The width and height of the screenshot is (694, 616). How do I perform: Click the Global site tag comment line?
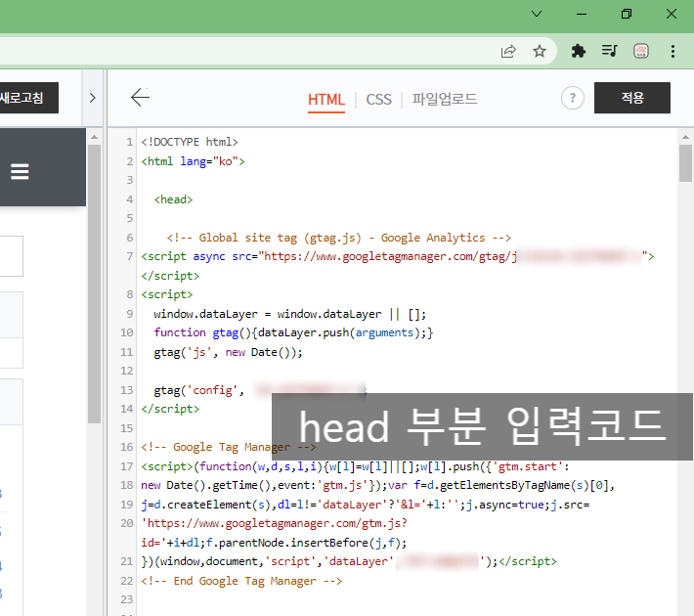coord(338,238)
